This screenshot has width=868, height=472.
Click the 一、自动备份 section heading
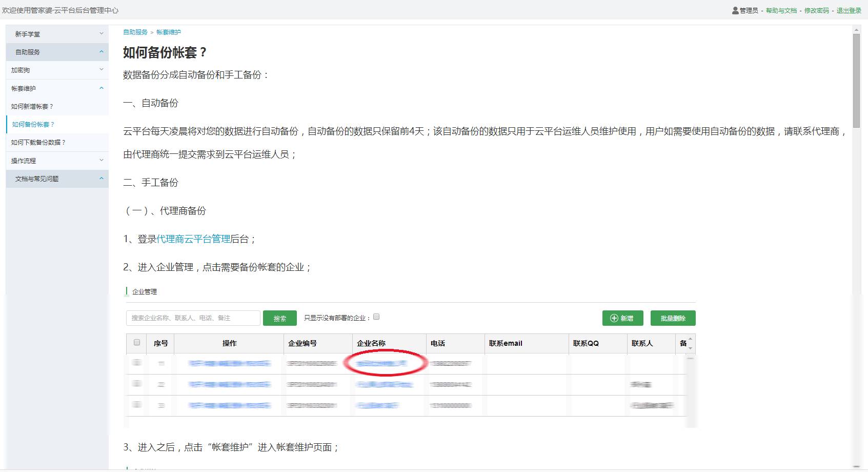click(151, 103)
